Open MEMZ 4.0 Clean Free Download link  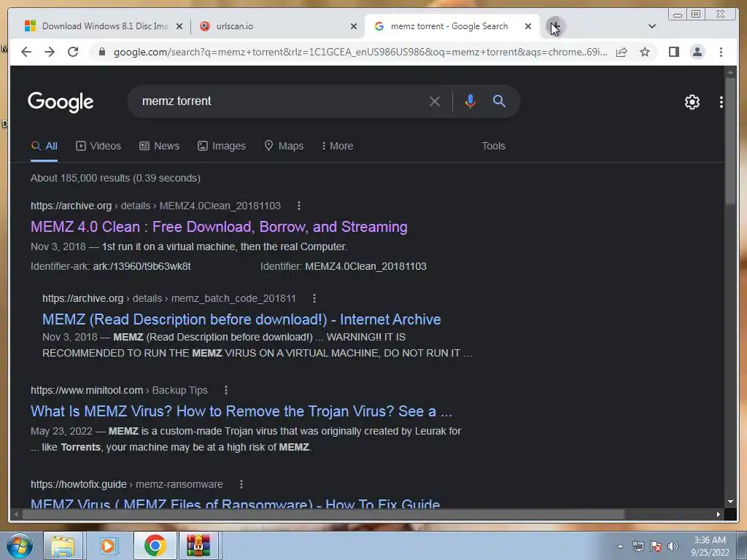coord(219,227)
